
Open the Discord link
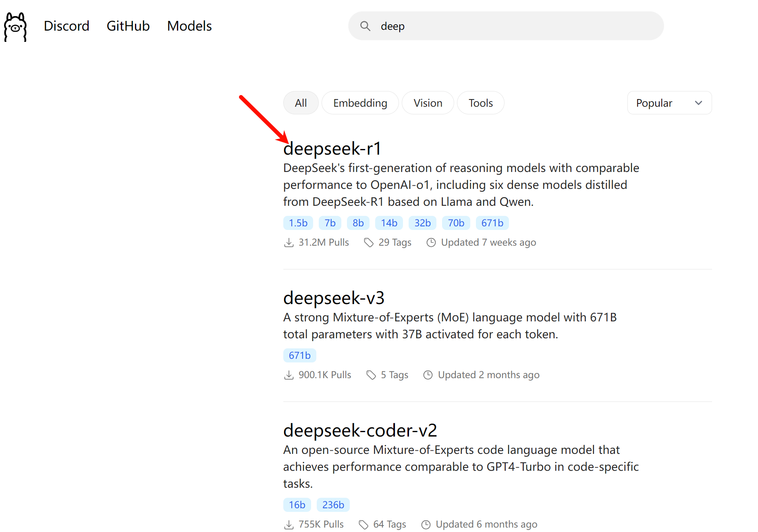coord(66,26)
